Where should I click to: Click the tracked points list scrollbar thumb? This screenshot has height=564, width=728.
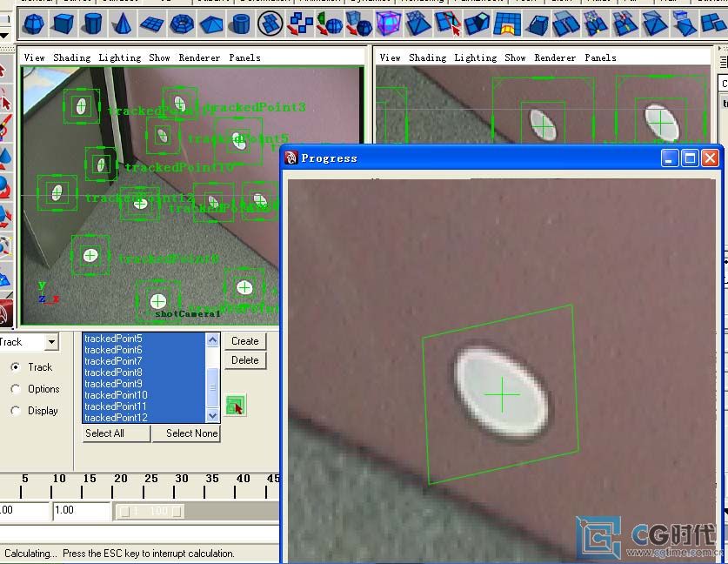[212, 386]
